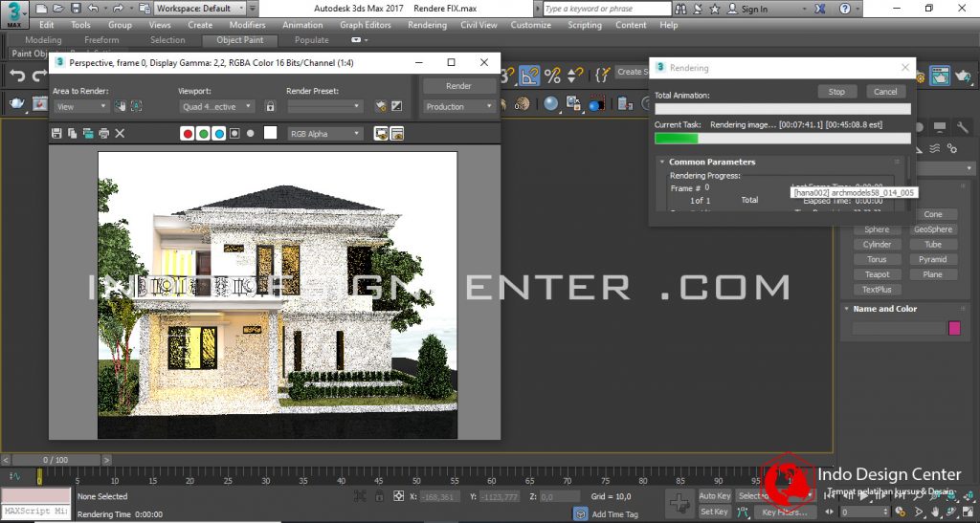
Task: Click the GeoSphere primitive button
Action: tap(933, 229)
